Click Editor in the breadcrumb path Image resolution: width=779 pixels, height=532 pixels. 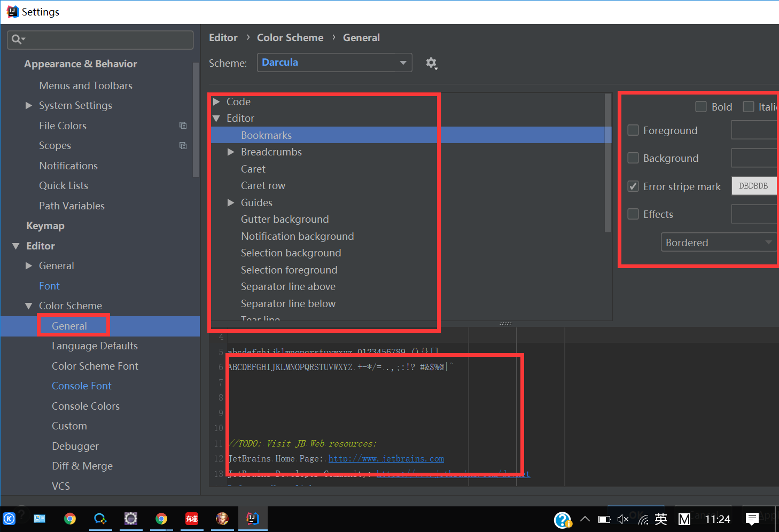223,37
